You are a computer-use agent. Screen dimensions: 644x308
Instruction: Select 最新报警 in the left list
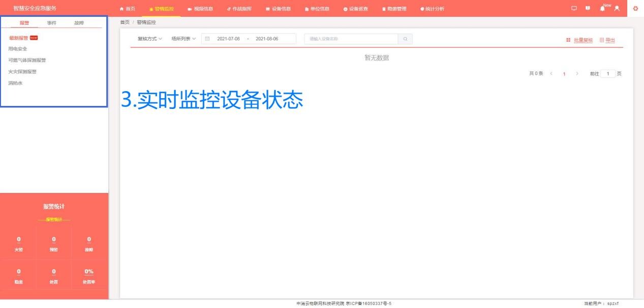coord(18,38)
